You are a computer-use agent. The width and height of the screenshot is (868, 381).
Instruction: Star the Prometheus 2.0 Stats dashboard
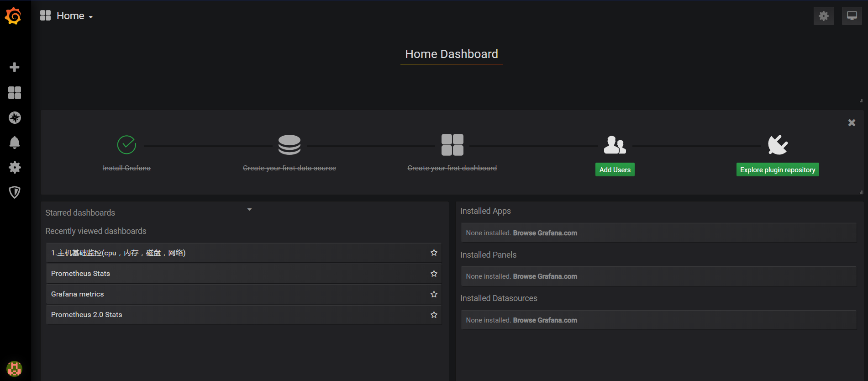434,315
